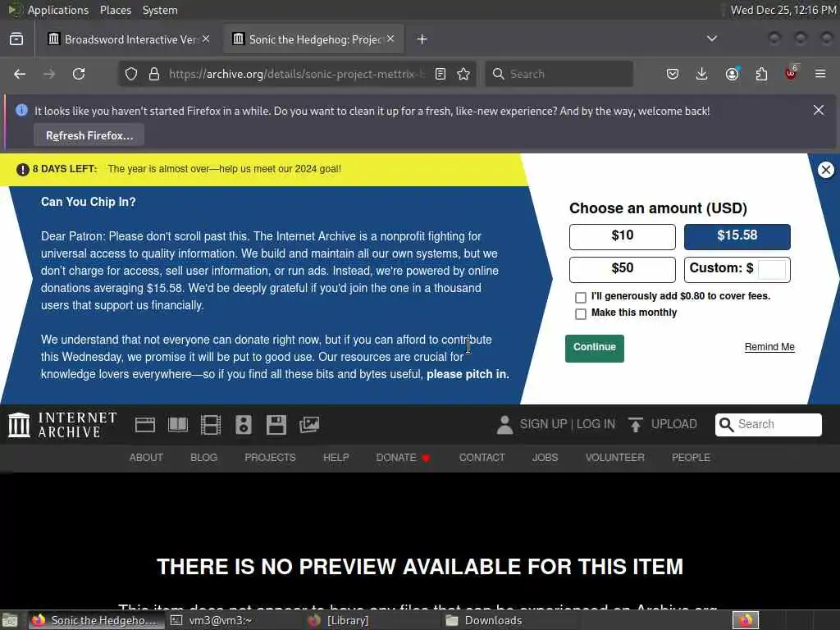
Task: Open the Firefox View icon at tab bar start
Action: click(16, 39)
